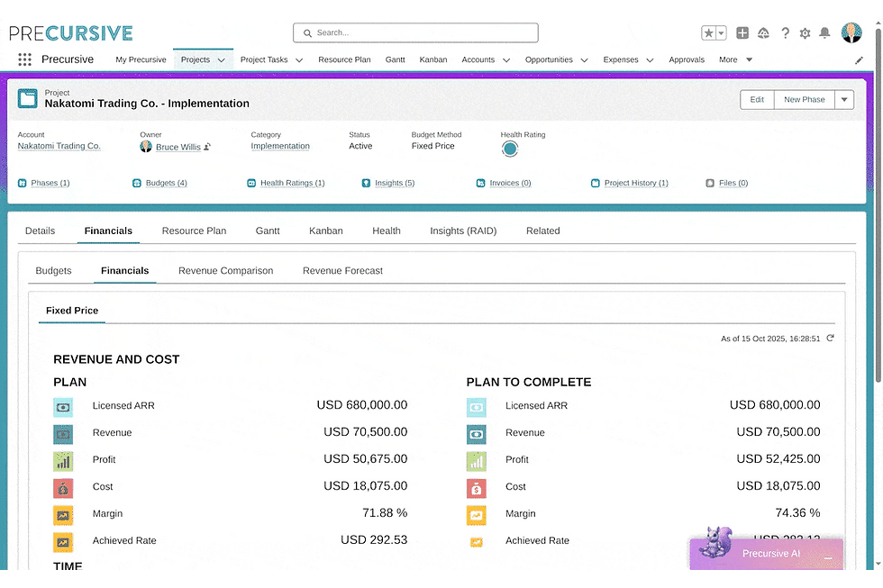Refresh financials with the reload icon

830,339
